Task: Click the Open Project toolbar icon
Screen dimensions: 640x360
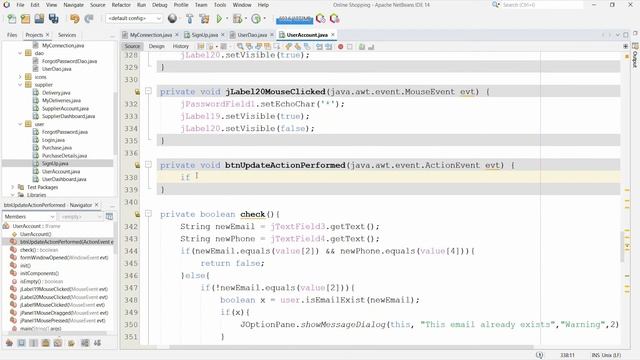Action: pyautogui.click(x=39, y=19)
